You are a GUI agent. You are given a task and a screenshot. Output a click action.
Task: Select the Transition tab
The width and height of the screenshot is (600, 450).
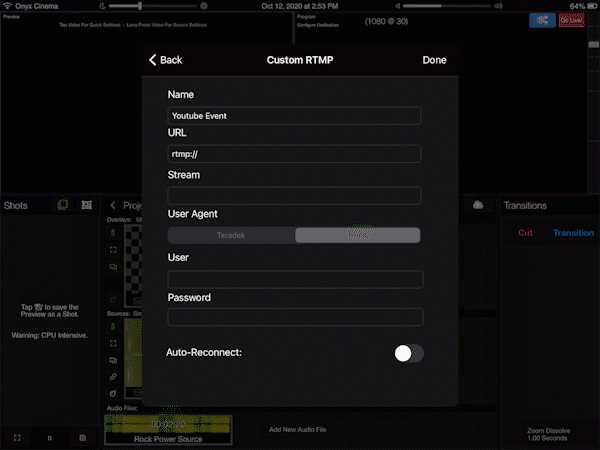(x=573, y=233)
